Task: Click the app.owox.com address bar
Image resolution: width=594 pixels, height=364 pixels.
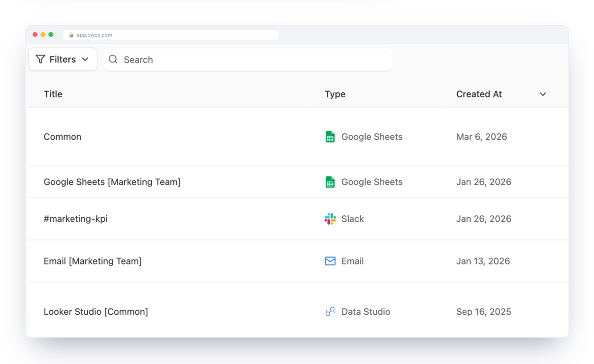Action: 171,35
